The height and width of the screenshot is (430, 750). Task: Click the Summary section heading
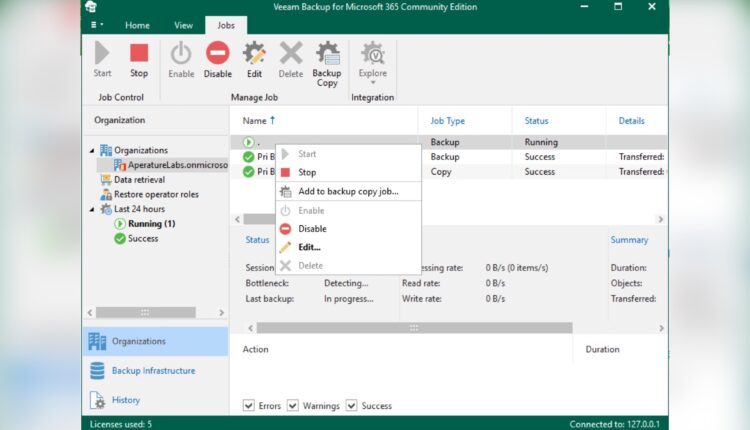pos(629,240)
